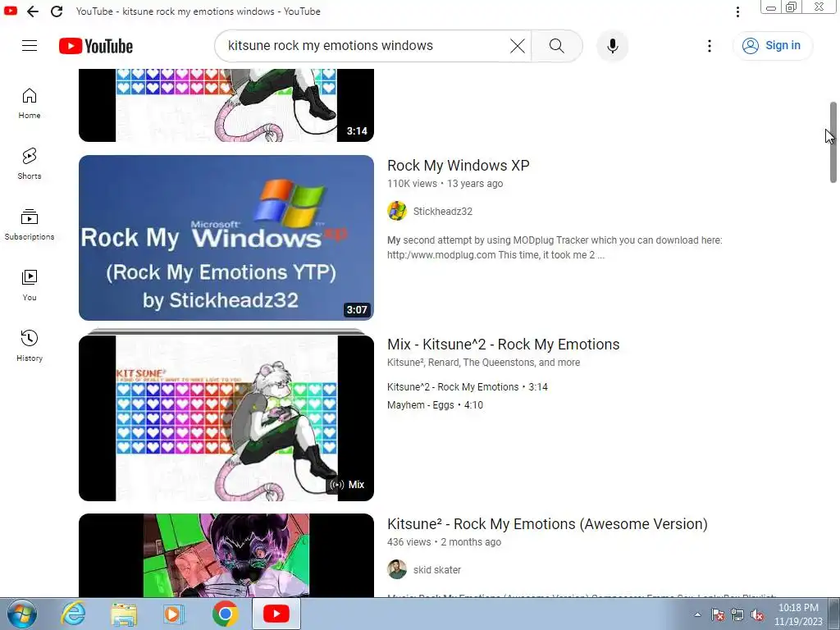Open the YouTube hamburger guide menu
Screen dimensions: 840x630
(30, 46)
